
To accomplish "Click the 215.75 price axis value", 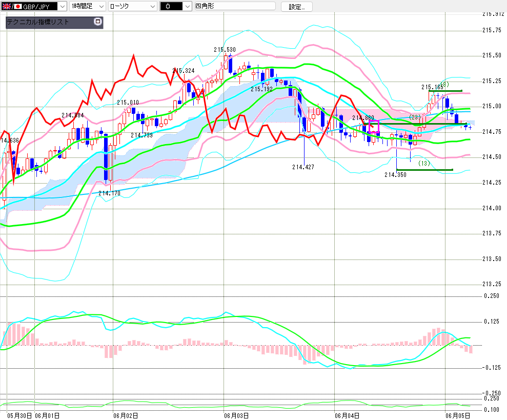I will click(x=492, y=30).
